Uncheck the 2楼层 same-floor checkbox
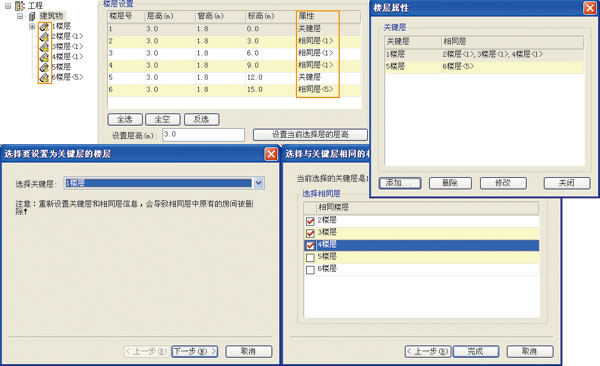600x366 pixels. (310, 221)
